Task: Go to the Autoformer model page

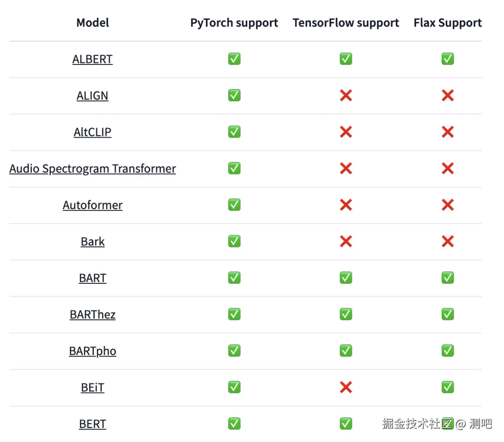Action: (92, 205)
